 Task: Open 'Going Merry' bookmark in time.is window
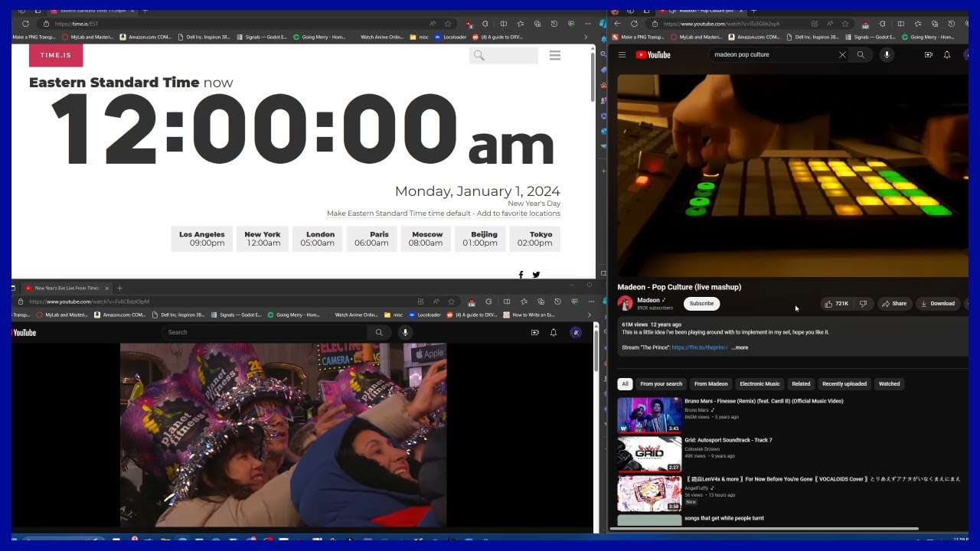[319, 37]
